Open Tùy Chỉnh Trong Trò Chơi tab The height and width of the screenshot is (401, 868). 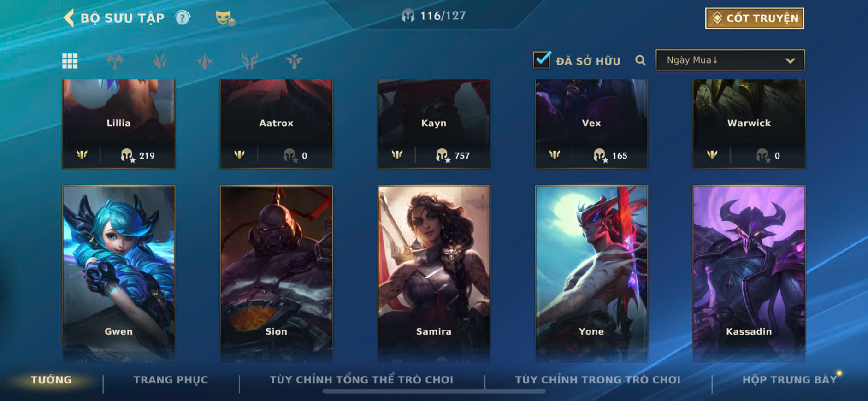coord(597,380)
